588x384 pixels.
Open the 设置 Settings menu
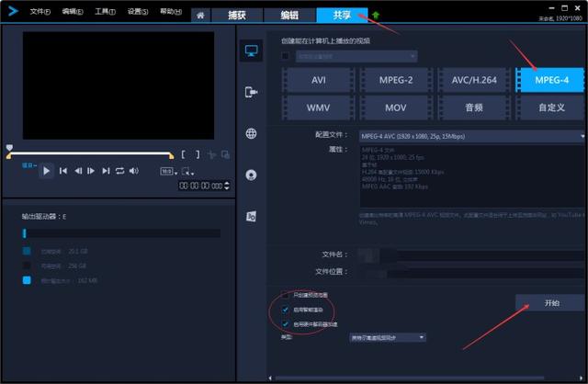pyautogui.click(x=138, y=12)
